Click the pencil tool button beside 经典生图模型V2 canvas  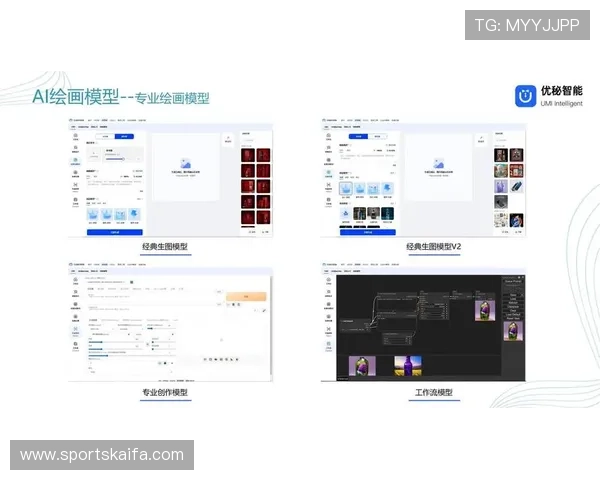(481, 140)
